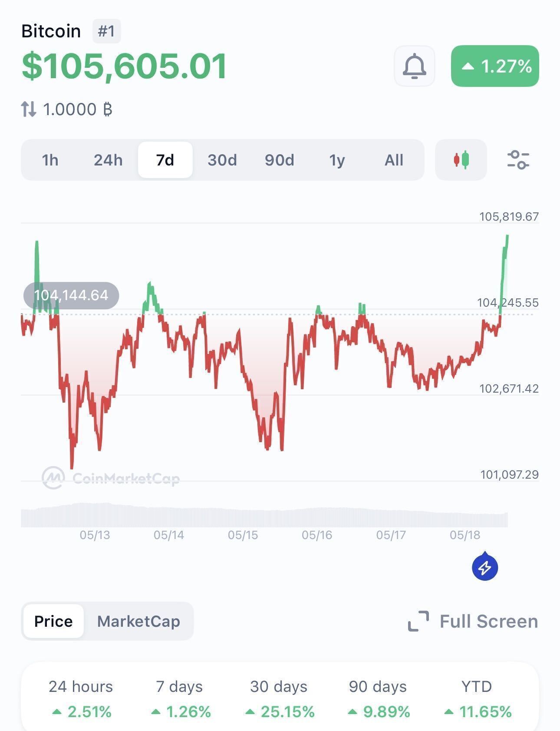
Task: Tap the currency swap arrows icon
Action: click(x=29, y=109)
